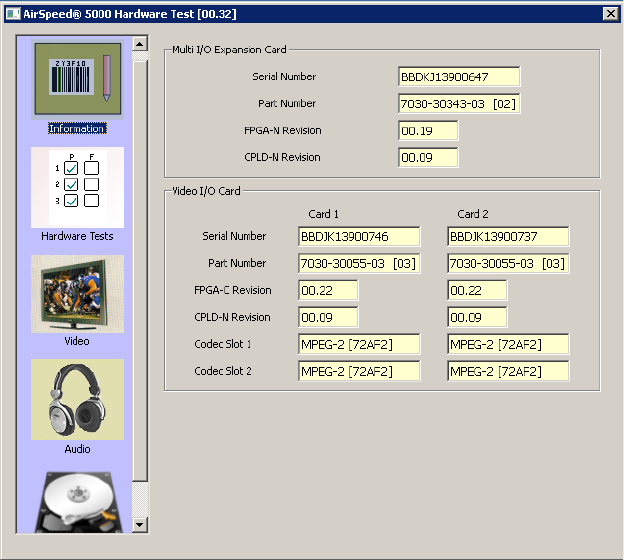The height and width of the screenshot is (560, 624).
Task: Open the hard disk drive icon
Action: (78, 501)
